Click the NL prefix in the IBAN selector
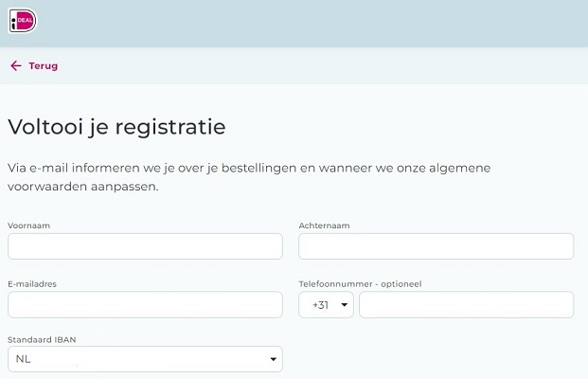Screen dimensions: 588x379 (x=24, y=359)
